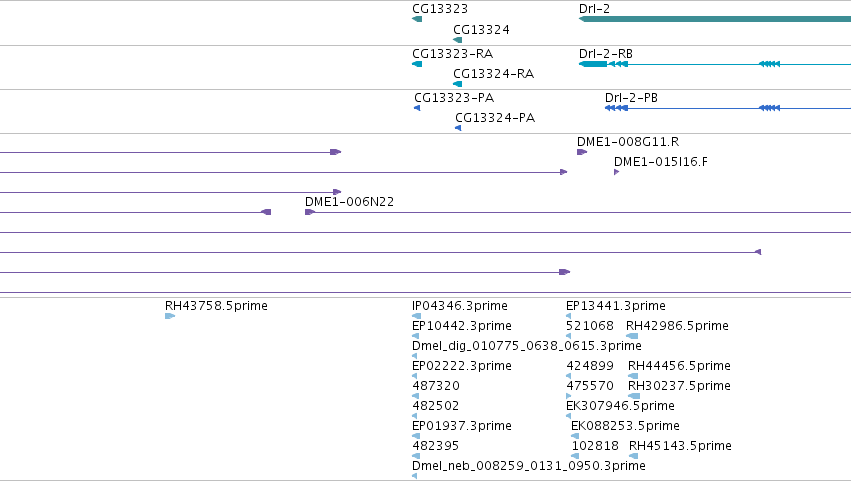Select the CG13323-PA blue arrow glyph
The height and width of the screenshot is (481, 851).
pyautogui.click(x=417, y=108)
